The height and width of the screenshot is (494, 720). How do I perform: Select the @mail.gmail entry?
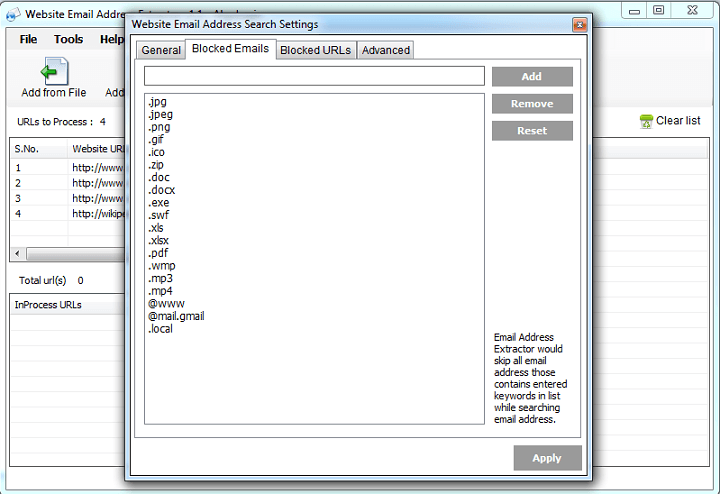(x=176, y=316)
